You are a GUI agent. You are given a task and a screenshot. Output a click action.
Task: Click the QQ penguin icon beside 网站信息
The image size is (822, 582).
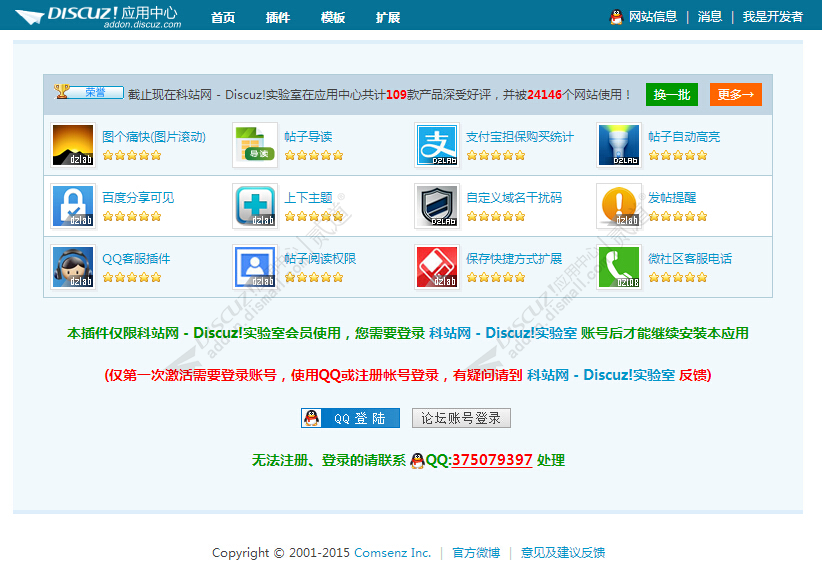(616, 17)
